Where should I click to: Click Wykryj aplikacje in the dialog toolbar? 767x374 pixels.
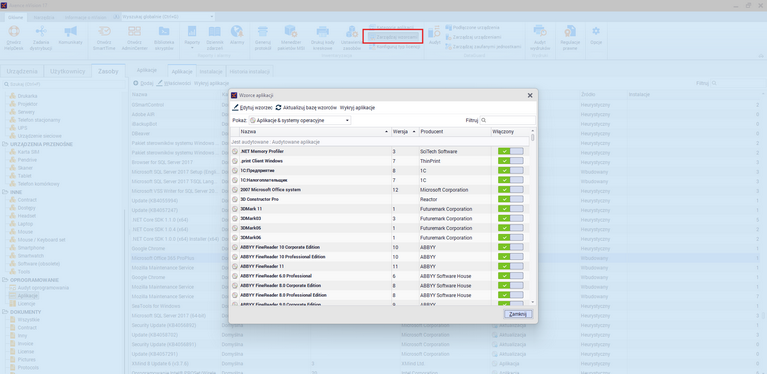tap(357, 108)
